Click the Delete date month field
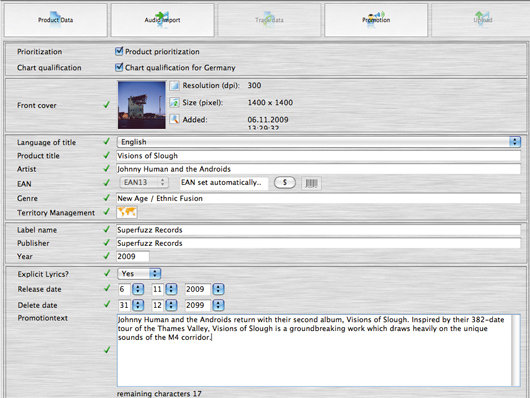 tap(158, 305)
